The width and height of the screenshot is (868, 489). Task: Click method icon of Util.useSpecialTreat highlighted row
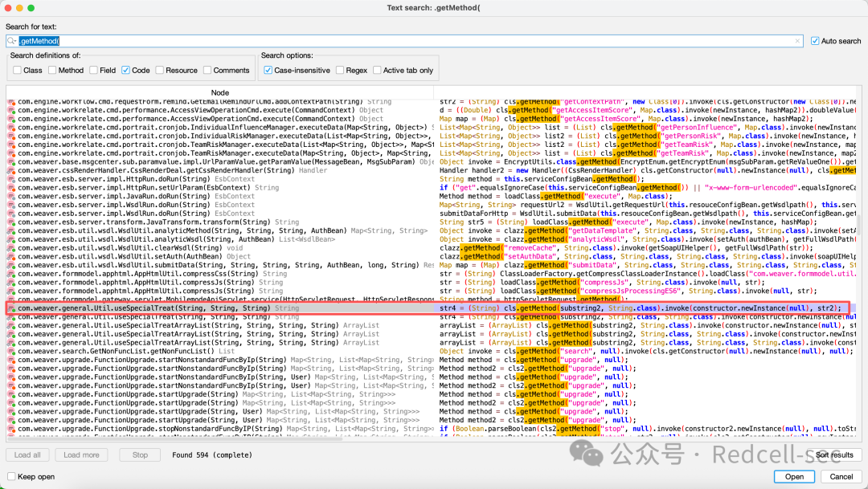coord(11,308)
